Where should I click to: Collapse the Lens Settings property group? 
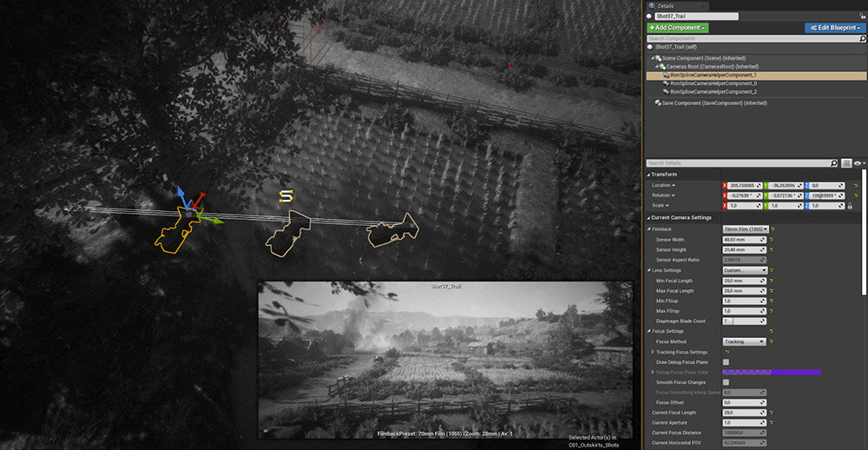(x=649, y=270)
